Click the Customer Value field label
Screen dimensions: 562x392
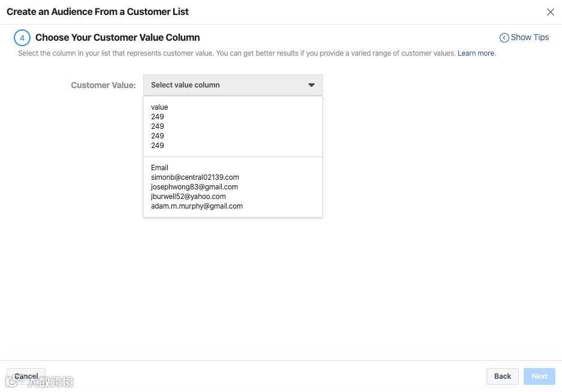tap(103, 85)
